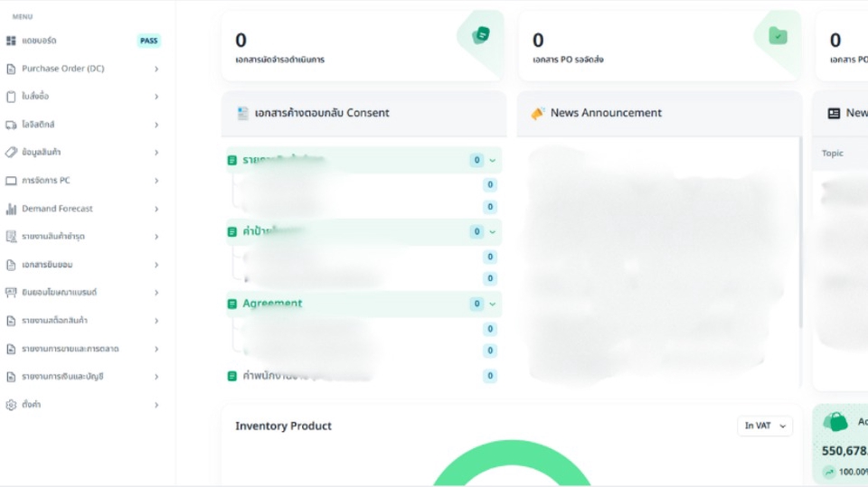Click the dashboard grid icon in sidebar
Image resolution: width=868 pixels, height=487 pixels.
pos(11,41)
